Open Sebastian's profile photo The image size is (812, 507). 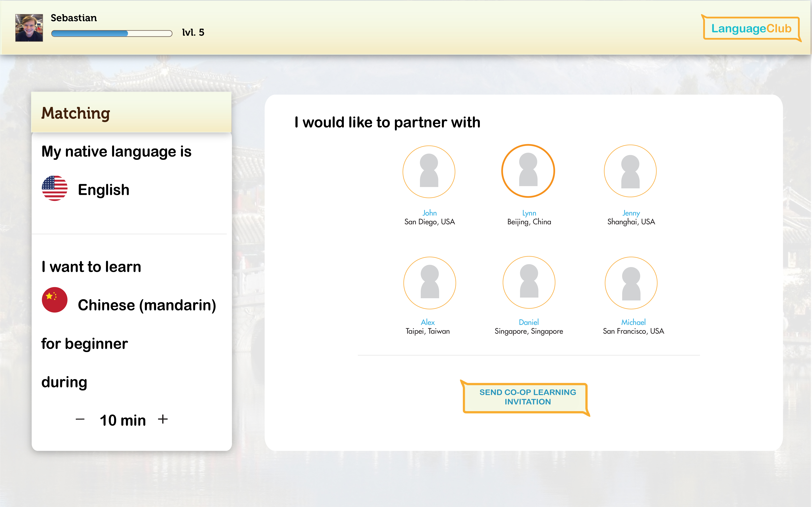click(29, 28)
